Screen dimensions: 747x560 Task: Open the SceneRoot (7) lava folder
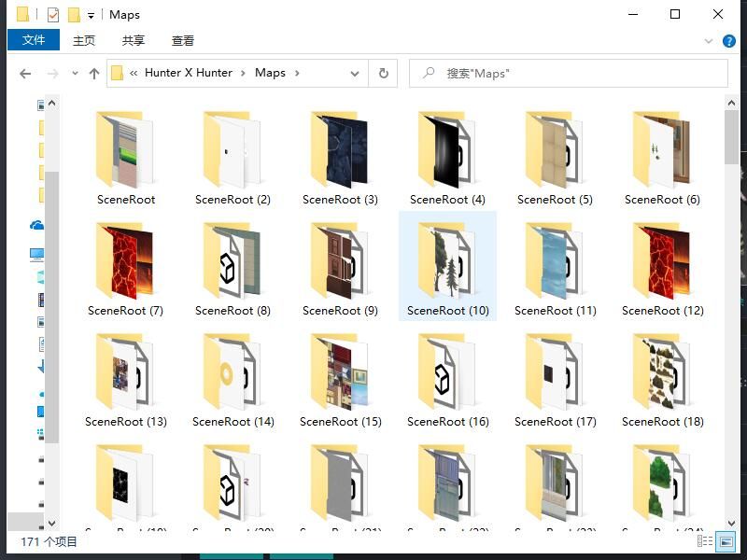125,261
